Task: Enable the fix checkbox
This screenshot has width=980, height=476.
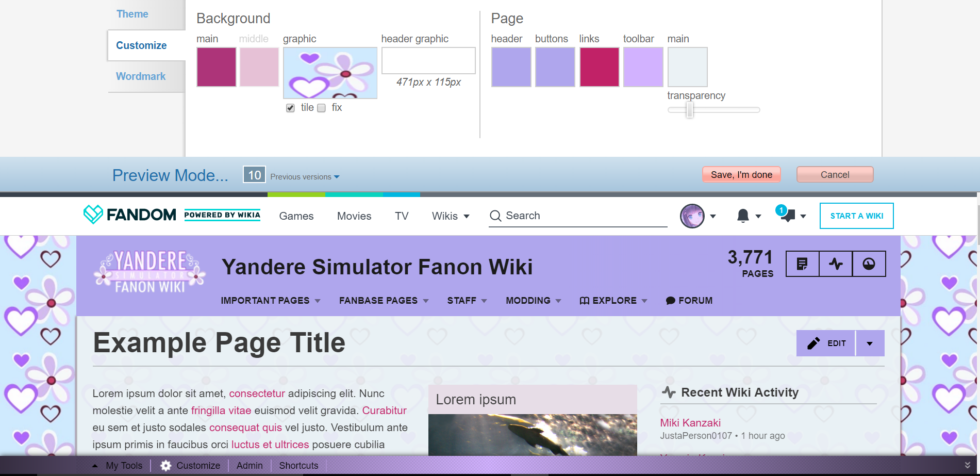Action: pos(321,108)
